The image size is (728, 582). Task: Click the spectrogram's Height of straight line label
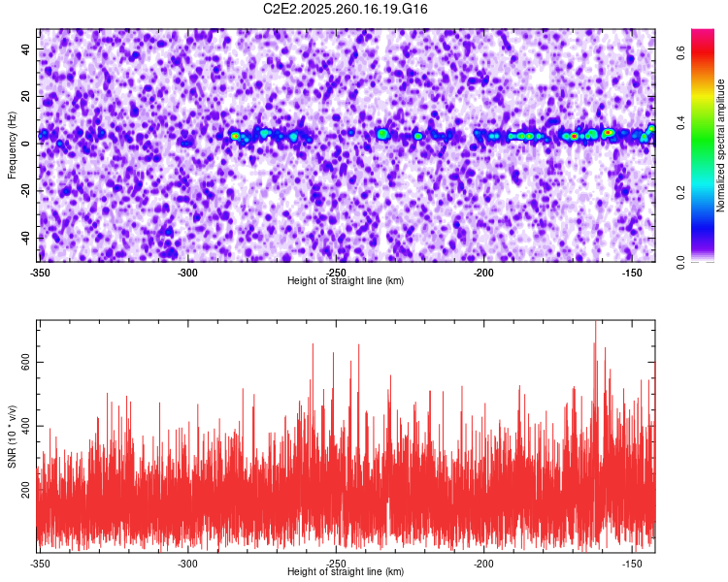[x=346, y=280]
